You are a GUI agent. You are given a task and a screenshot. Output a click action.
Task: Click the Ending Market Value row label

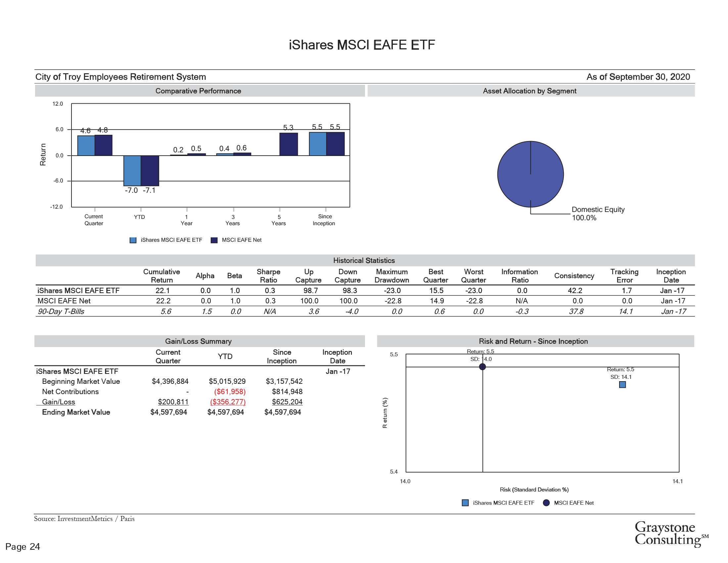[76, 412]
